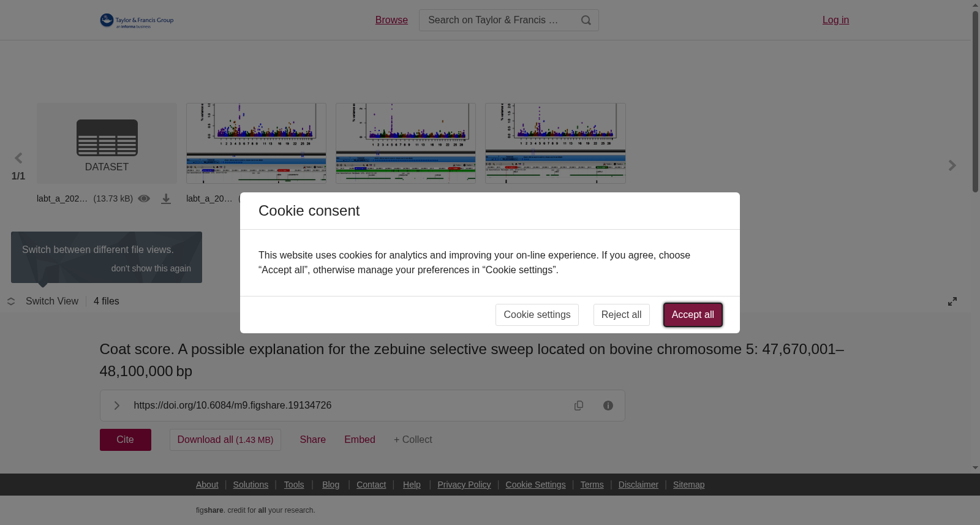Click the search magnifier icon
The height and width of the screenshot is (525, 980).
tap(586, 20)
